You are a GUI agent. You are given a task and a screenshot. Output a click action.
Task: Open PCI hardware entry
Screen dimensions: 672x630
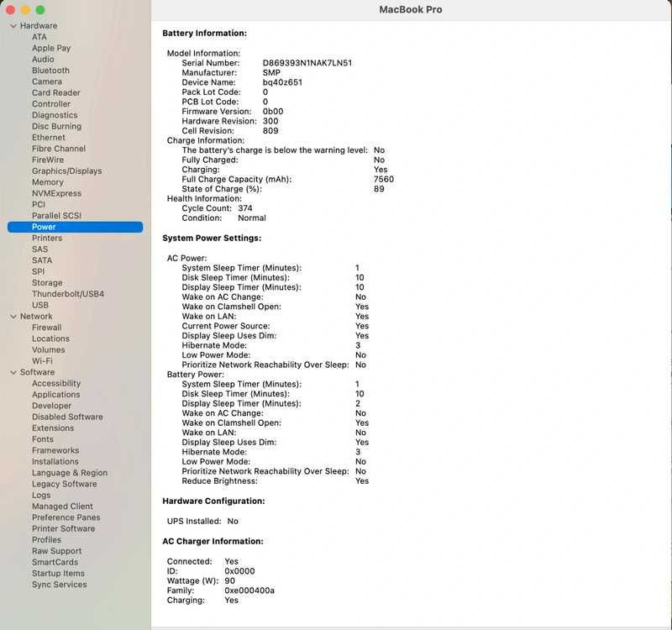(x=38, y=204)
